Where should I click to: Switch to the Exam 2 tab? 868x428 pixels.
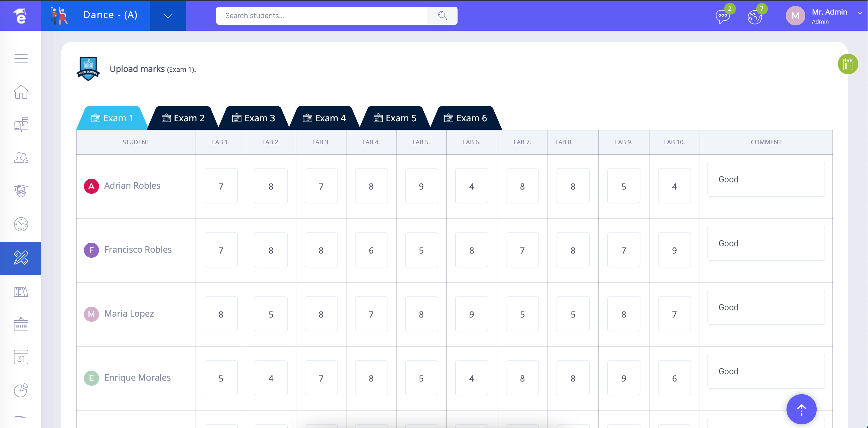183,118
